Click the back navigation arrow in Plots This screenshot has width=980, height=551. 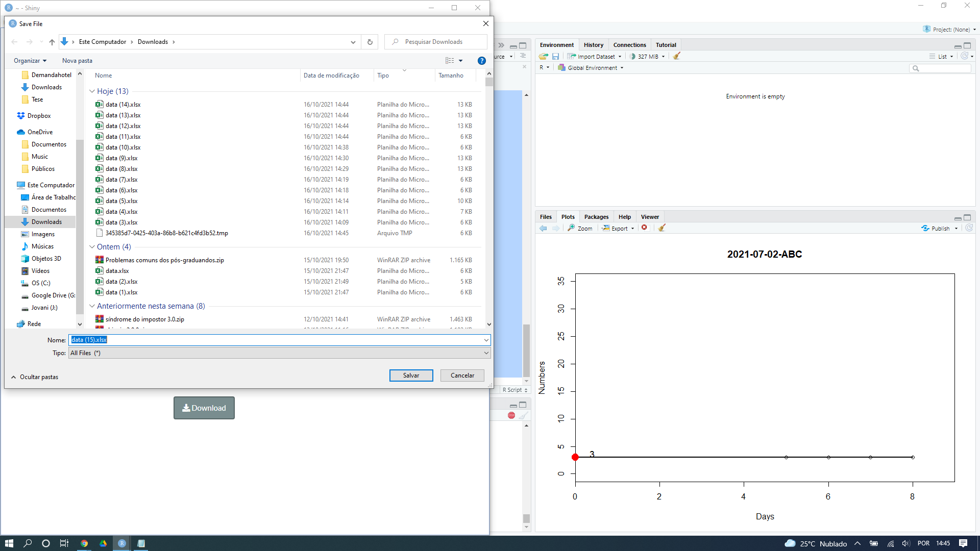pos(544,228)
